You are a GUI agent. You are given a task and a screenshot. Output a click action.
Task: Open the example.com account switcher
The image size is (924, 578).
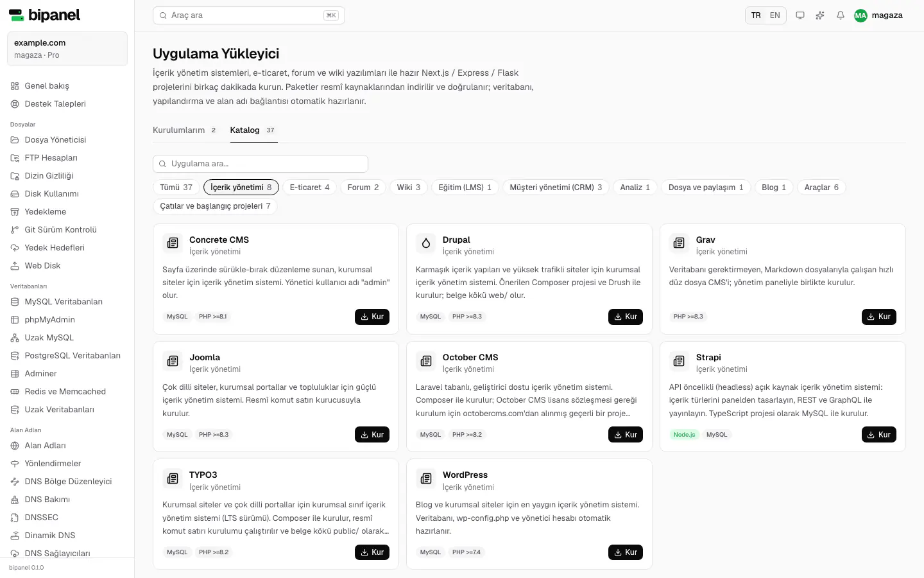[x=67, y=49]
